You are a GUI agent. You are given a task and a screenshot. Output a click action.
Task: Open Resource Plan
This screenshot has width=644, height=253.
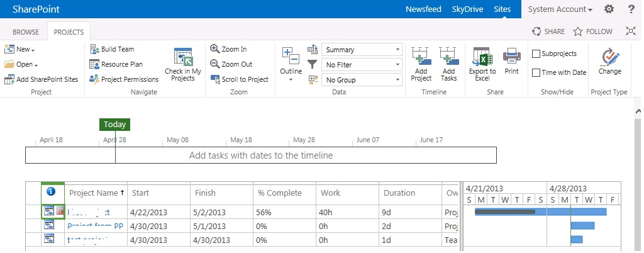(x=121, y=64)
